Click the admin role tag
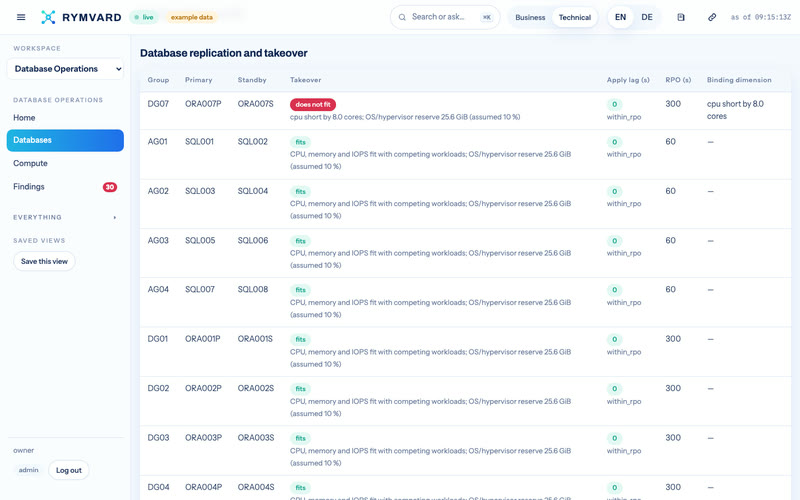800x500 pixels. point(29,470)
